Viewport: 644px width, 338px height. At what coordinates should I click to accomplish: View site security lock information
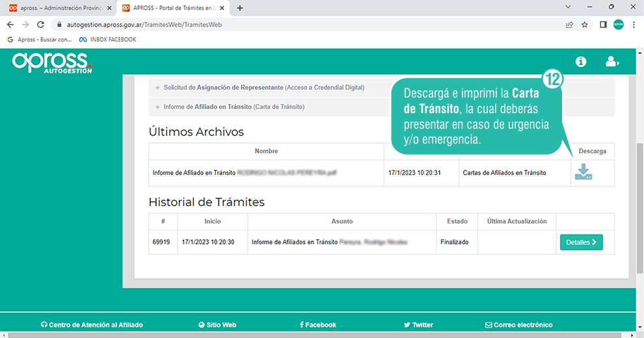click(x=59, y=25)
